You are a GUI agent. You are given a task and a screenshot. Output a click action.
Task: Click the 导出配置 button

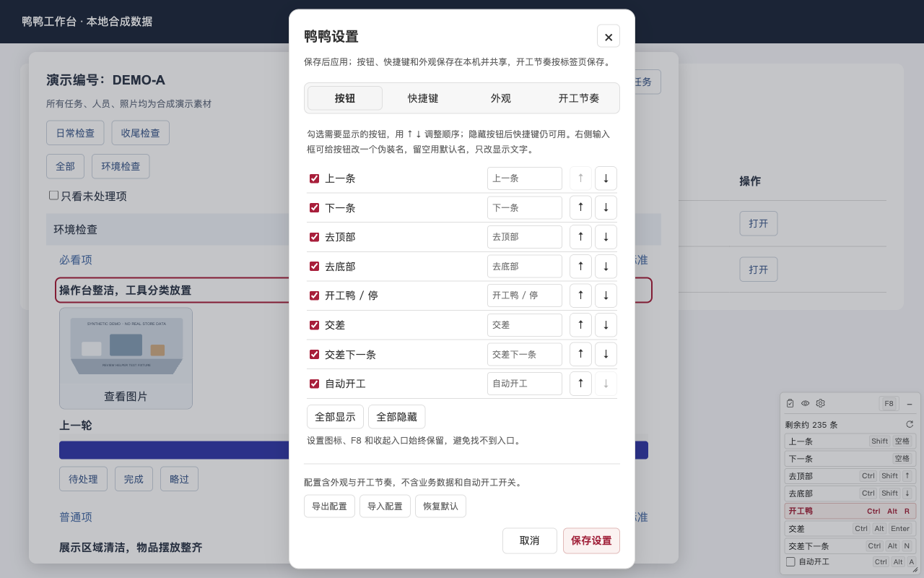click(x=329, y=506)
